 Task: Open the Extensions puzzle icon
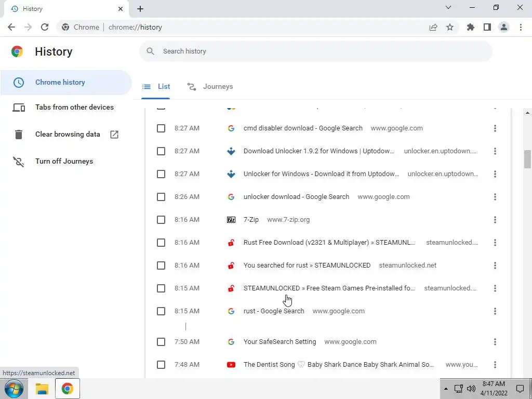(471, 27)
